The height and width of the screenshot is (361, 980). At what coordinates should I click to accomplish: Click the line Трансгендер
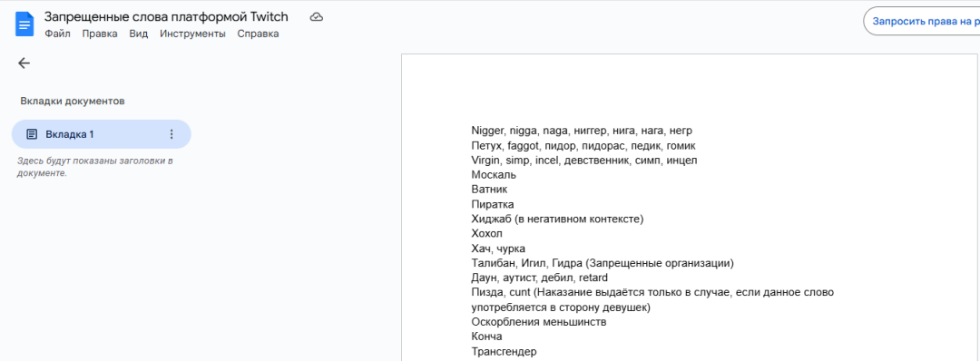point(504,352)
